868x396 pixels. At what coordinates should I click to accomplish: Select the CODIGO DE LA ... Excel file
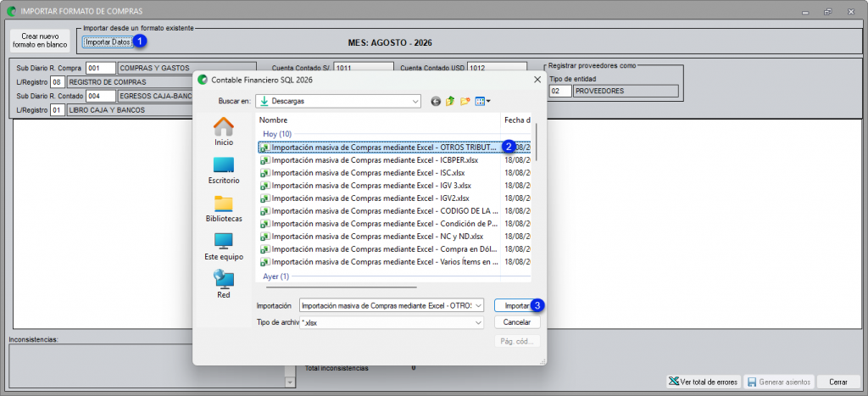point(381,211)
